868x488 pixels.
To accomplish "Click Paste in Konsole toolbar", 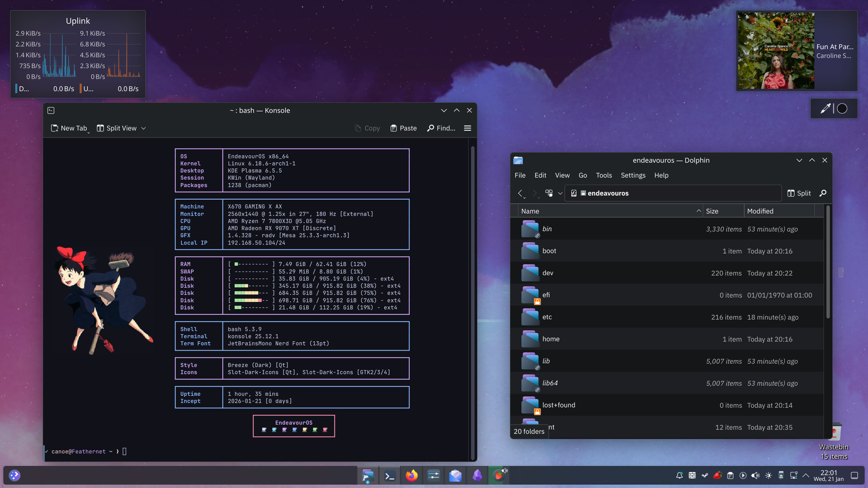I will 403,128.
